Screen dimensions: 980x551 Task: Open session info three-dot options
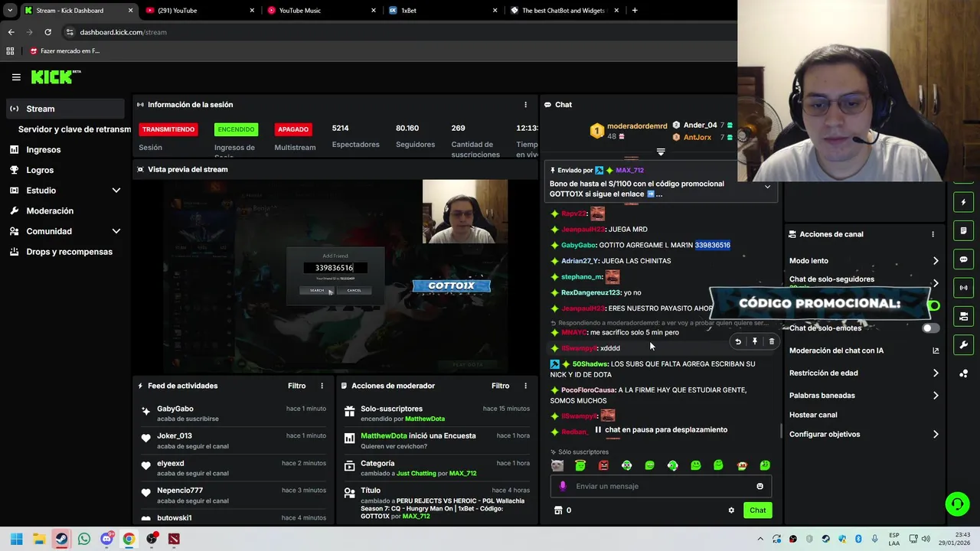525,105
